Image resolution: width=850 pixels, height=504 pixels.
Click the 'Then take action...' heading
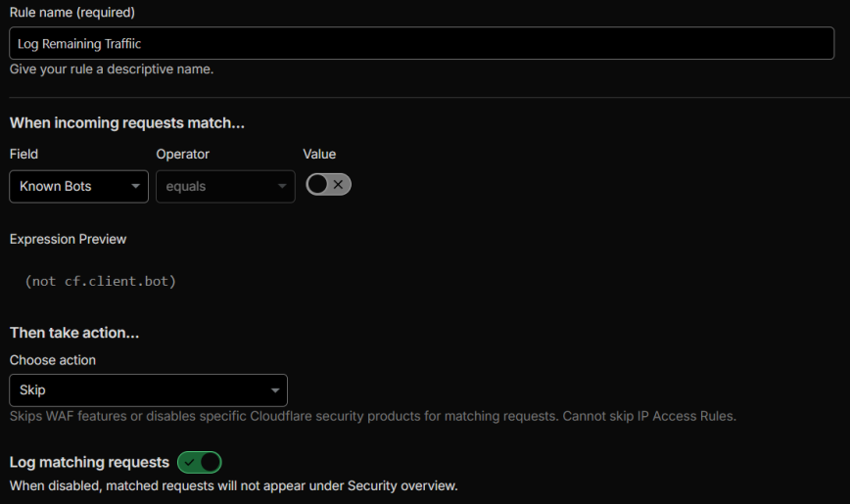(74, 333)
